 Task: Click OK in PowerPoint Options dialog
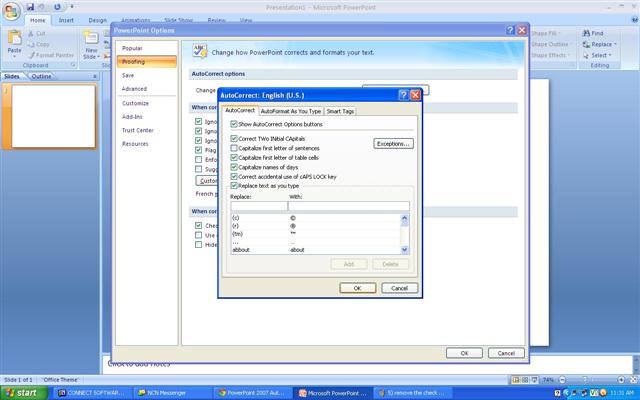click(x=464, y=353)
